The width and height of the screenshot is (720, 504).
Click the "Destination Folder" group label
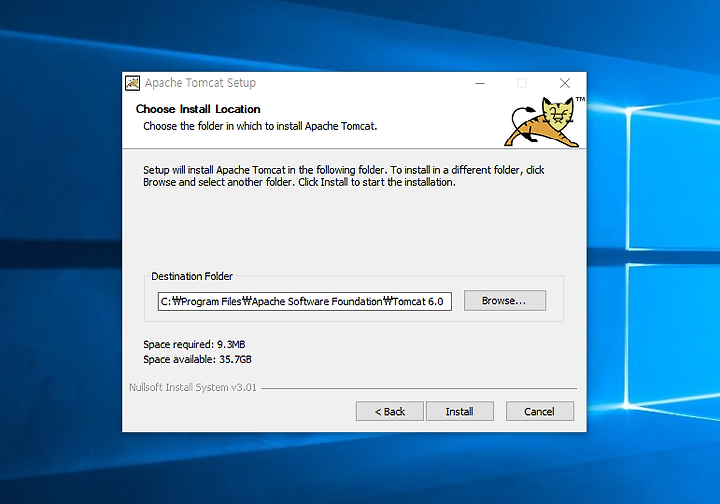coord(192,276)
